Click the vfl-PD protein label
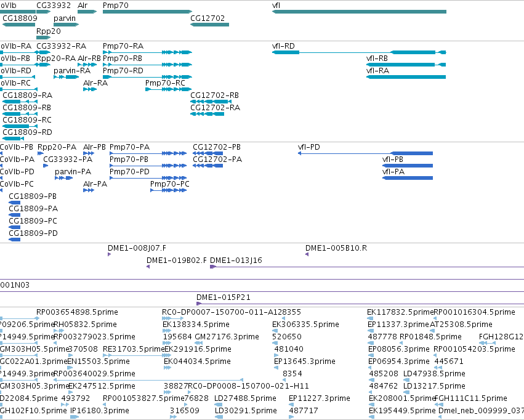The width and height of the screenshot is (524, 420). (308, 147)
